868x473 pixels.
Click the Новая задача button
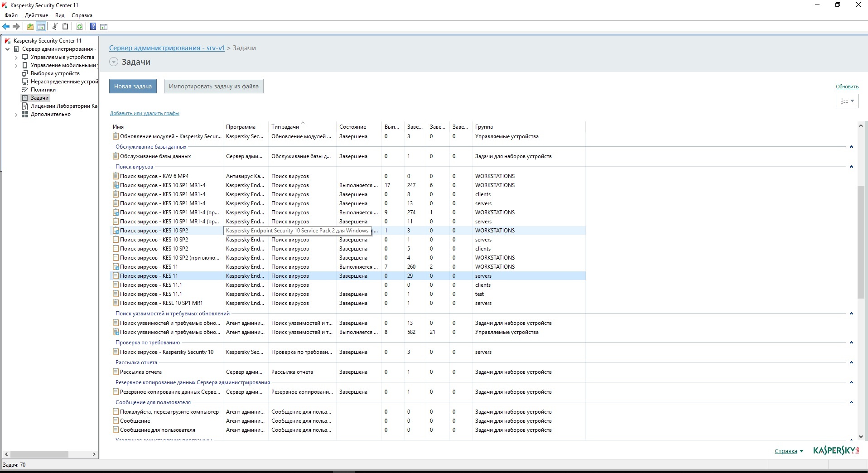click(133, 87)
